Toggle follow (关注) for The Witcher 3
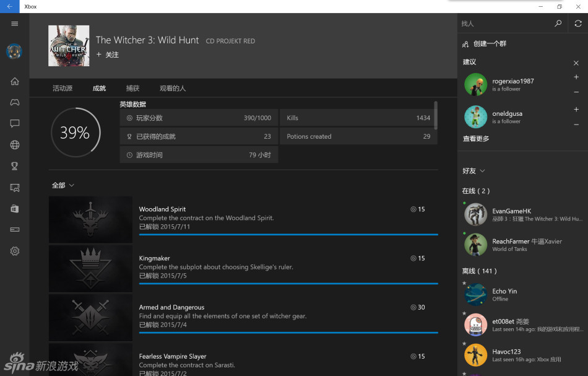Screen dimensions: 588x376 click(x=107, y=55)
